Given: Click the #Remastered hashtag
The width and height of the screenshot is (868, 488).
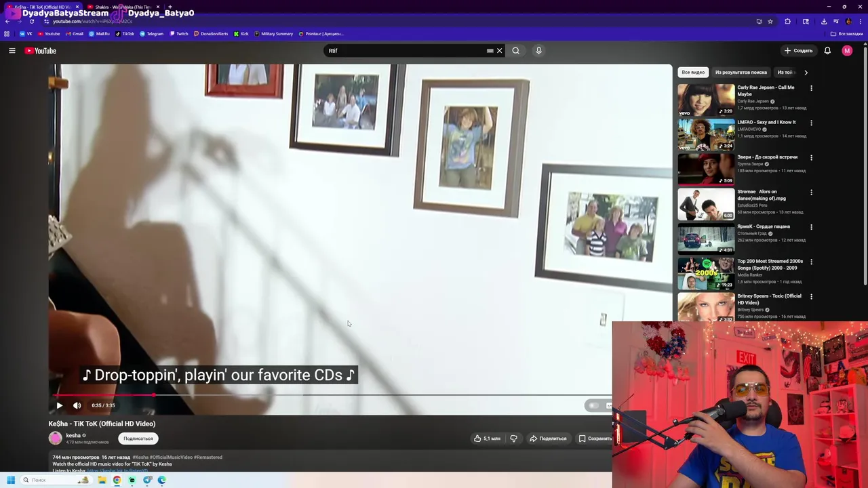Looking at the screenshot, I should [208, 457].
